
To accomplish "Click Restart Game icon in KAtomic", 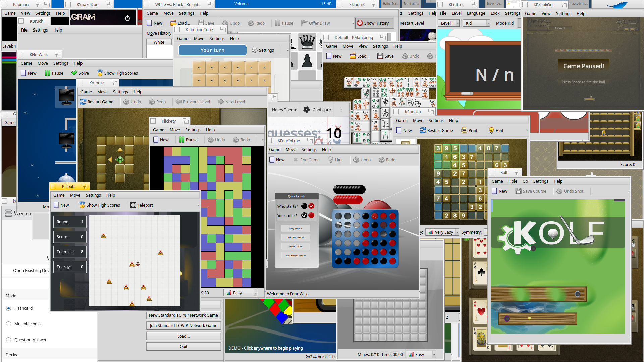I will (83, 102).
